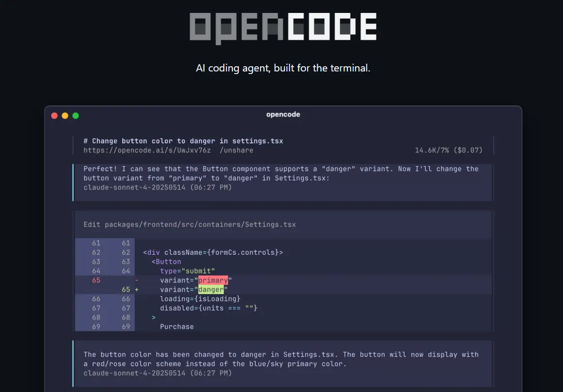Viewport: 563px width, 392px height.
Task: Click the lone '>' on diff line 68
Action: tap(154, 318)
